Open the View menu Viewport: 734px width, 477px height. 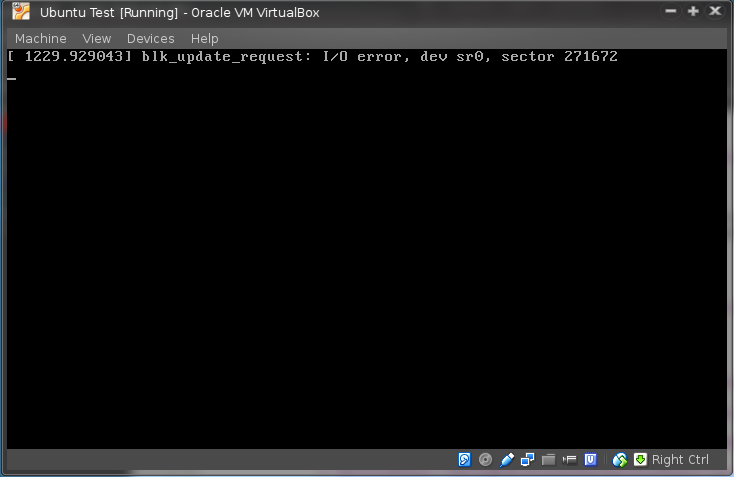click(x=96, y=38)
